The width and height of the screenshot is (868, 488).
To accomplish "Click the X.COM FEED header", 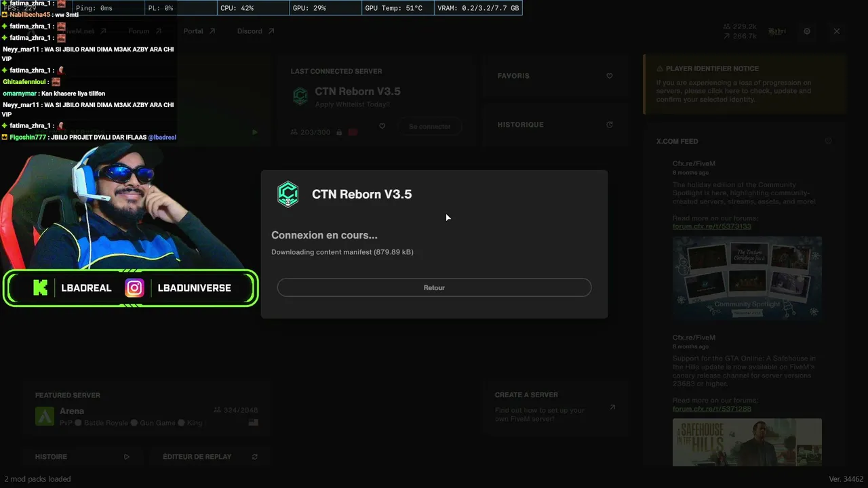I will 677,141.
